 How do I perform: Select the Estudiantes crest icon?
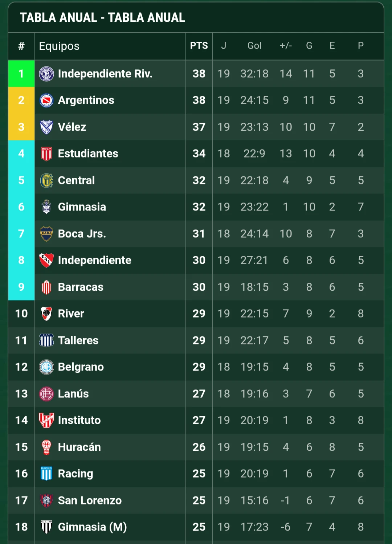pos(46,154)
